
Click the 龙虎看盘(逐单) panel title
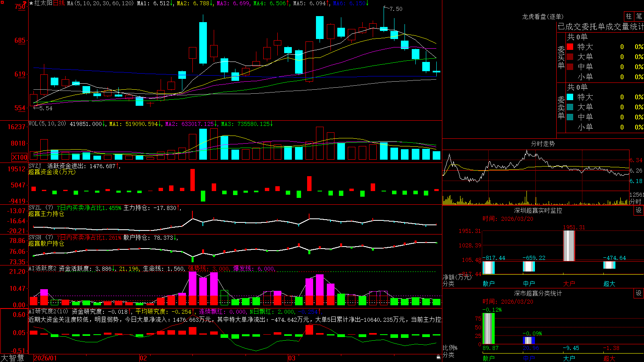[x=543, y=16]
